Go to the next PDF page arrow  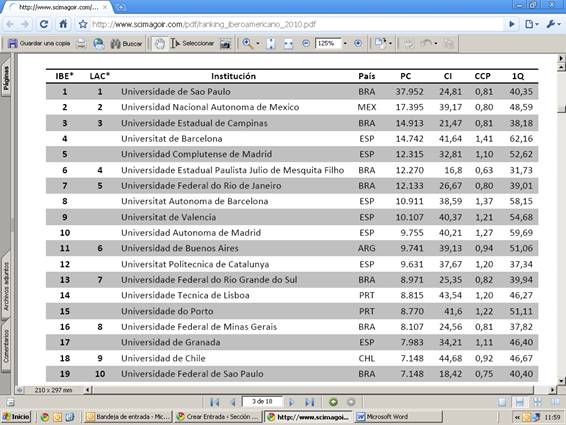point(291,402)
